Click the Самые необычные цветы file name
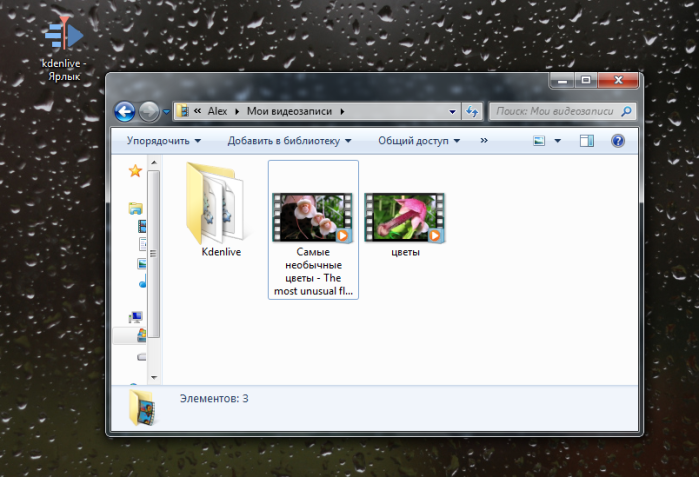Viewport: 699px width, 477px height. (x=313, y=271)
